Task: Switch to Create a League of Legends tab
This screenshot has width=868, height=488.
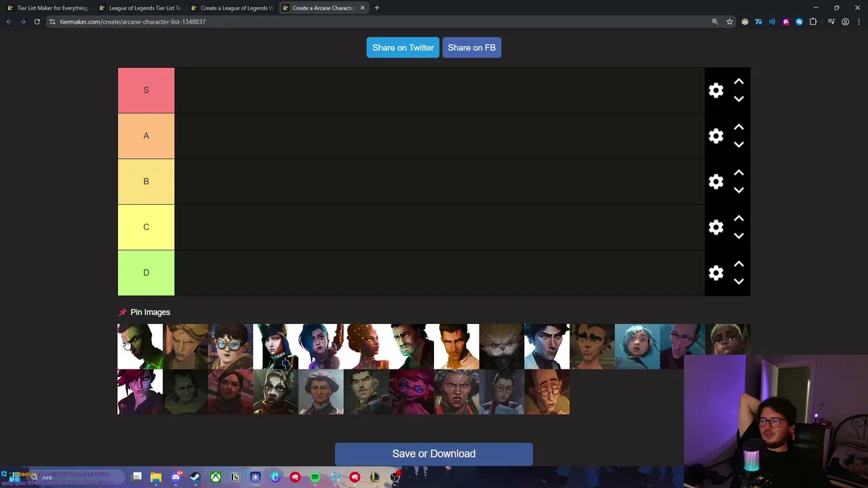Action: (x=231, y=8)
